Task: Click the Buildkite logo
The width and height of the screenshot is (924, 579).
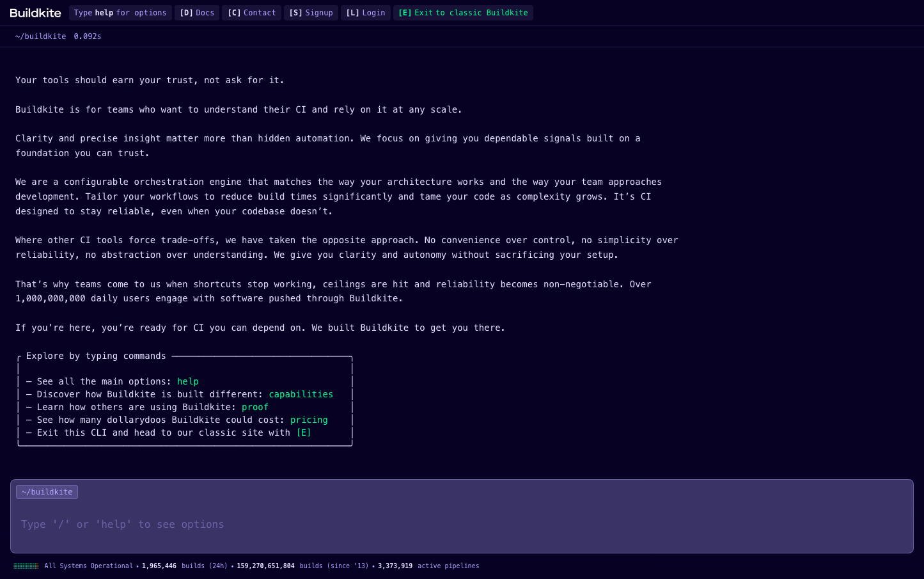Action: pos(36,13)
